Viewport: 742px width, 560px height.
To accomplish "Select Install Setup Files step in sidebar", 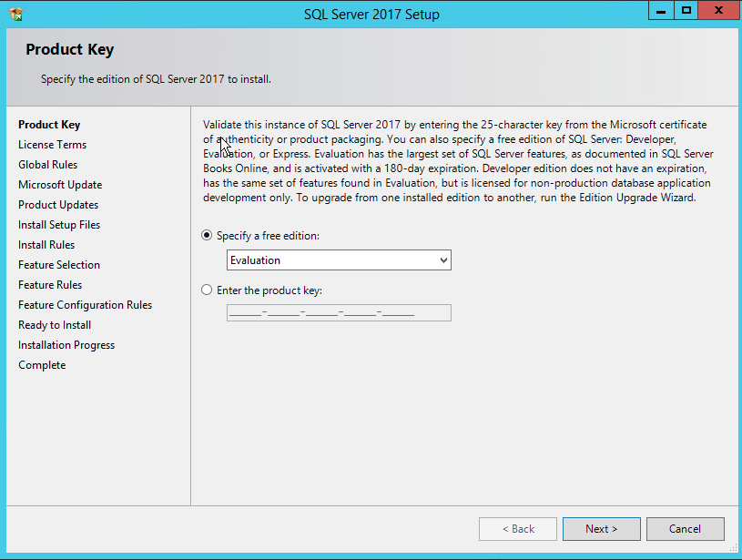I will pyautogui.click(x=59, y=225).
